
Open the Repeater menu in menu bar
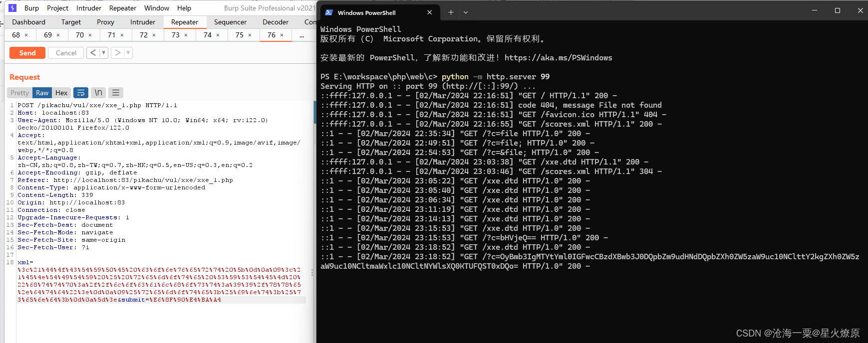coord(123,8)
